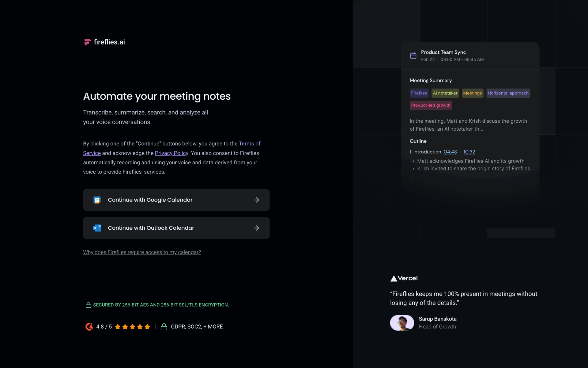Click the meeting summary paragraph about Matt and Krish
This screenshot has height=368, width=588.
(x=468, y=125)
